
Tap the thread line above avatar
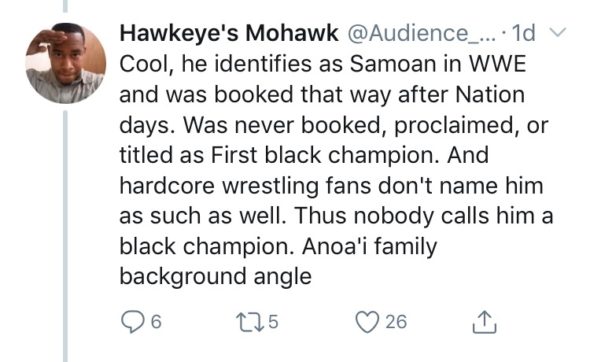[x=65, y=6]
